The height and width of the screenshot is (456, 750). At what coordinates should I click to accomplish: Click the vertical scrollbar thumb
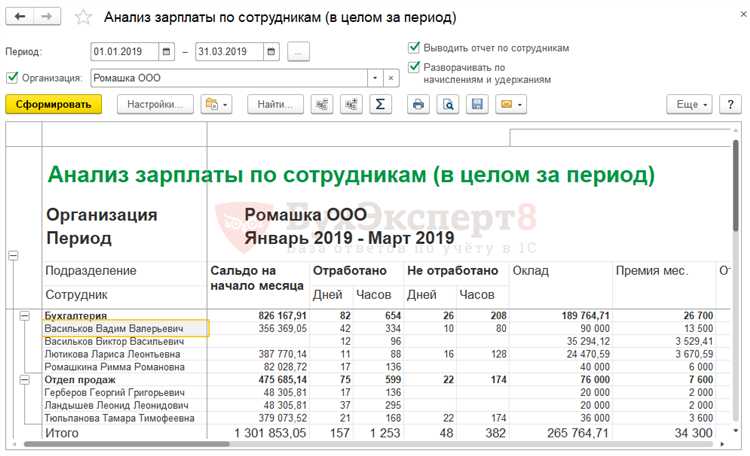click(x=736, y=187)
